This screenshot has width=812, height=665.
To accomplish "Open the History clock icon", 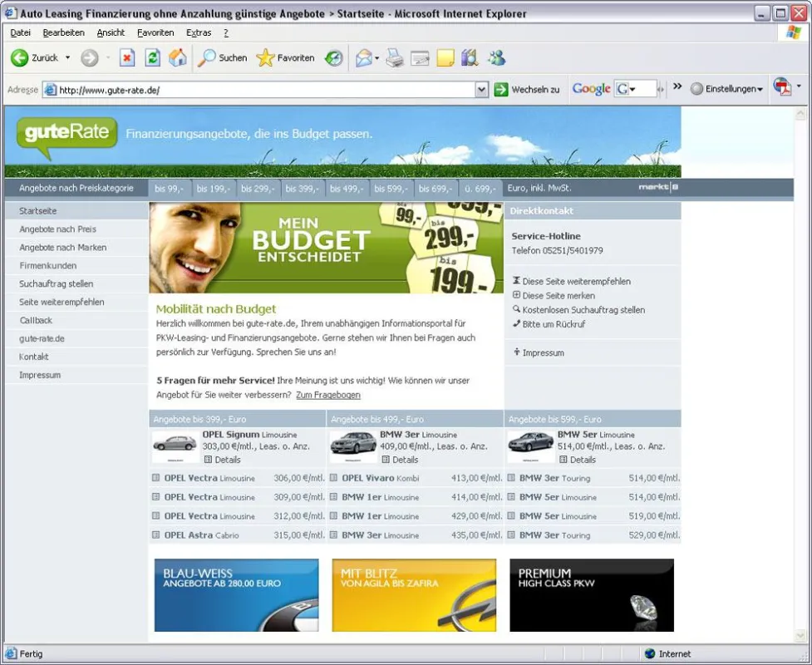I will pyautogui.click(x=334, y=57).
